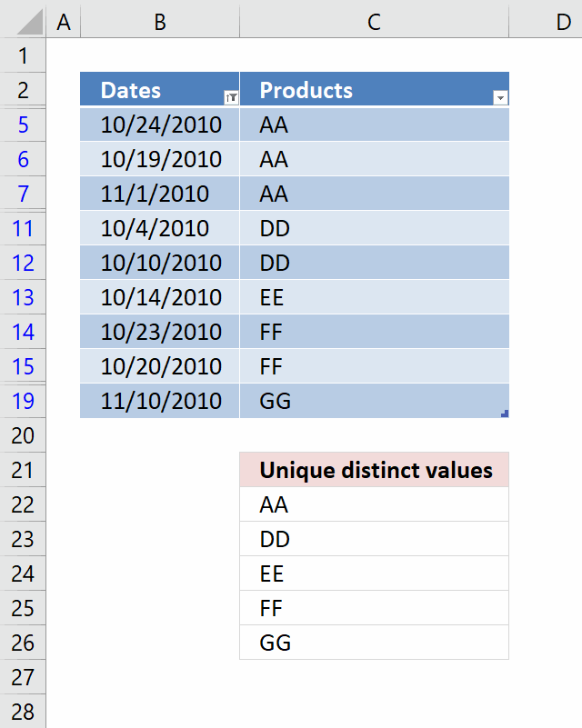Click row header 26 to select that row
The width and height of the screenshot is (582, 728).
pos(23,643)
